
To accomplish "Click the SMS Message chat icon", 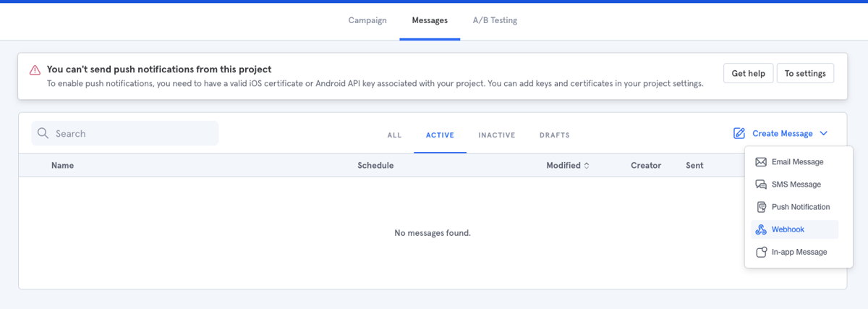I will coord(761,185).
